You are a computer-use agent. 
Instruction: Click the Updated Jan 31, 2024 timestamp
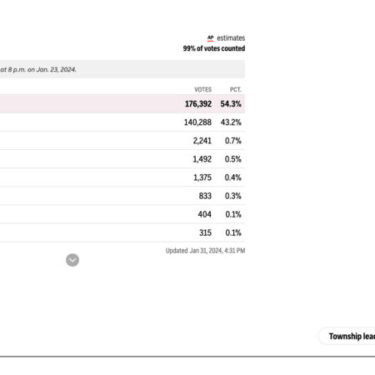click(205, 251)
